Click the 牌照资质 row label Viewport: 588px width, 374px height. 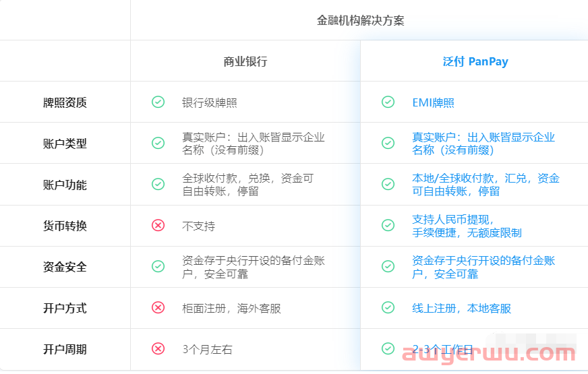pos(65,102)
